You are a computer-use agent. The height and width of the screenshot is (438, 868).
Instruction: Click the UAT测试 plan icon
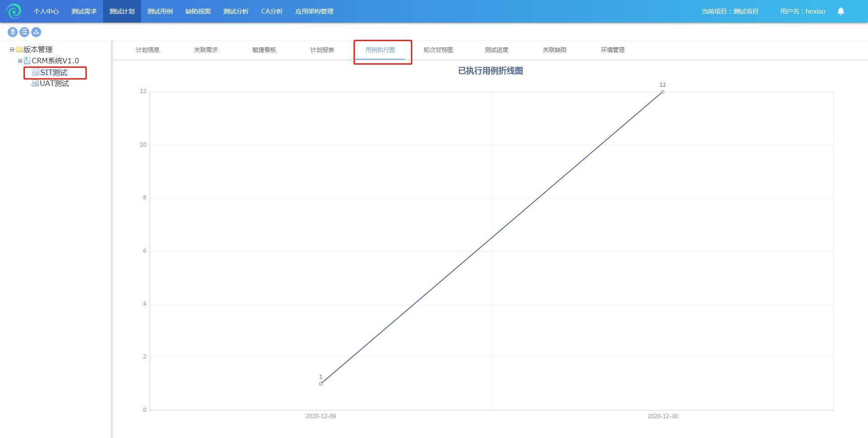pos(35,84)
